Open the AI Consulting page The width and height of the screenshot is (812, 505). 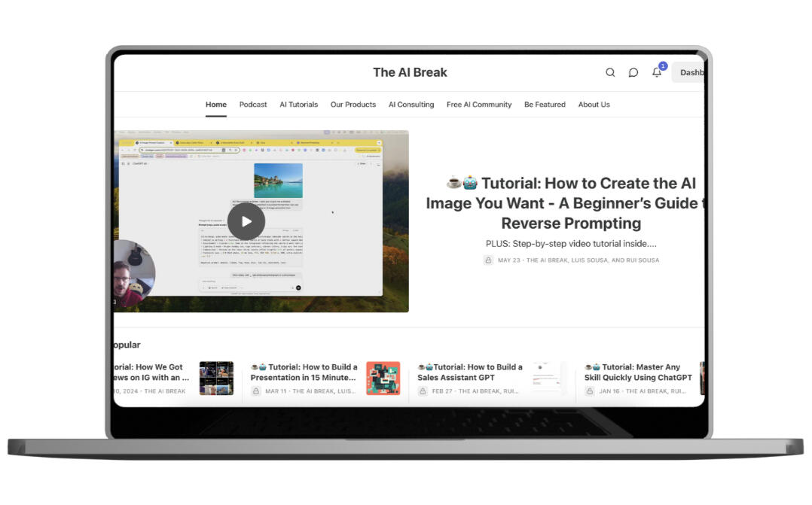[x=411, y=105]
